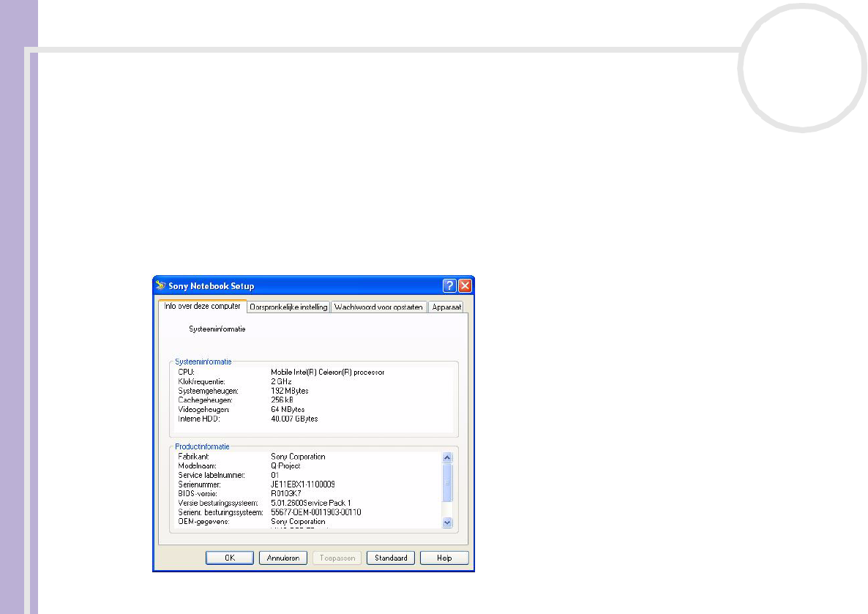
Task: Select '5.01.2600Service Pack 1' value
Action: [311, 503]
